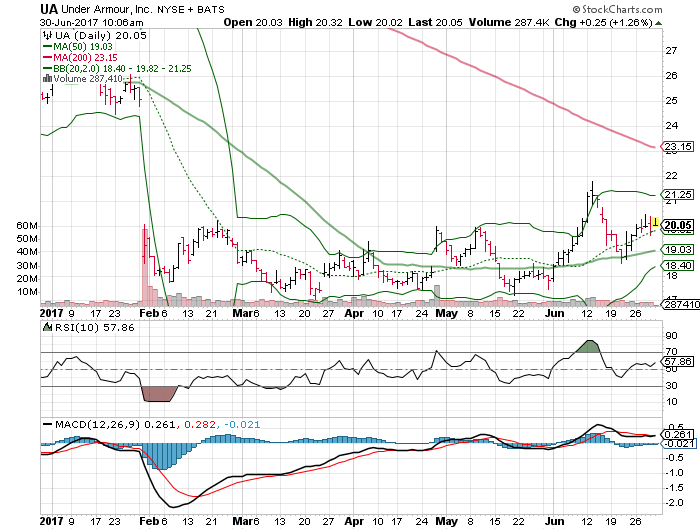The width and height of the screenshot is (700, 530).
Task: Click the 287410 volume axis label
Action: (x=681, y=305)
